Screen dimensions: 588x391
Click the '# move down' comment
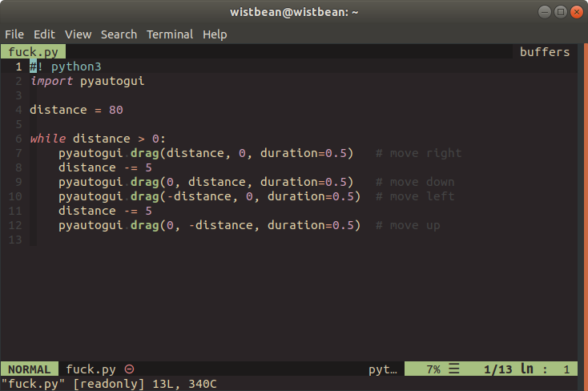pyautogui.click(x=415, y=182)
